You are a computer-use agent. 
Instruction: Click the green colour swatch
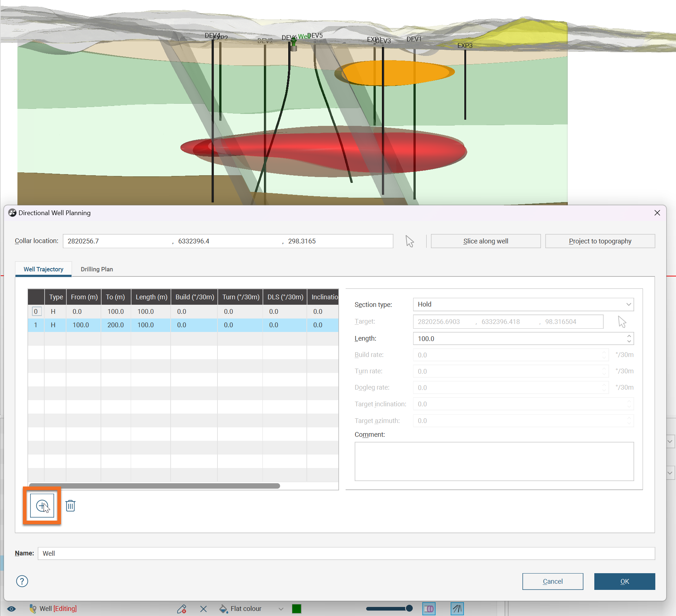(x=297, y=609)
